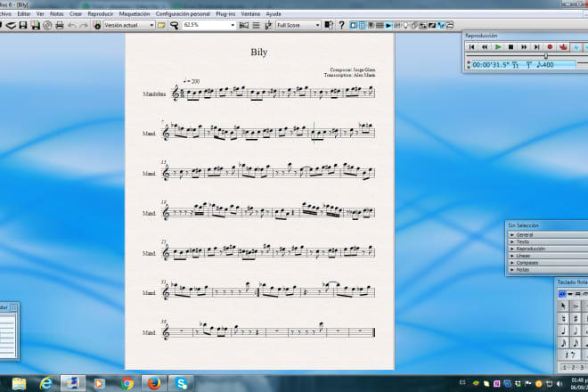Open the Plug-ins menu
This screenshot has width=588, height=392.
click(x=225, y=14)
